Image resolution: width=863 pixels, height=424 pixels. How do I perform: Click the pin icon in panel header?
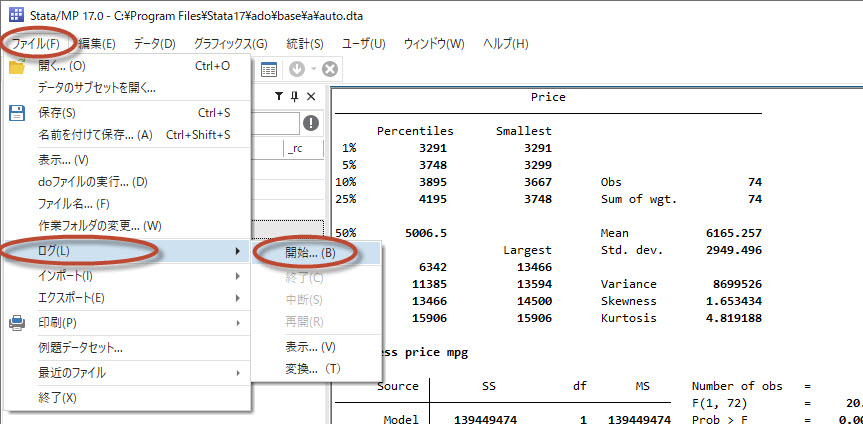pyautogui.click(x=294, y=96)
